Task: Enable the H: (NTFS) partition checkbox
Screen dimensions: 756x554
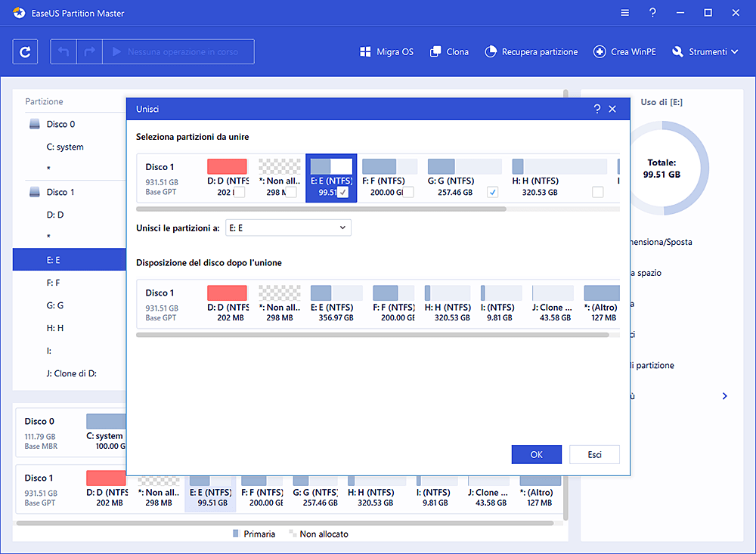Action: click(x=598, y=191)
